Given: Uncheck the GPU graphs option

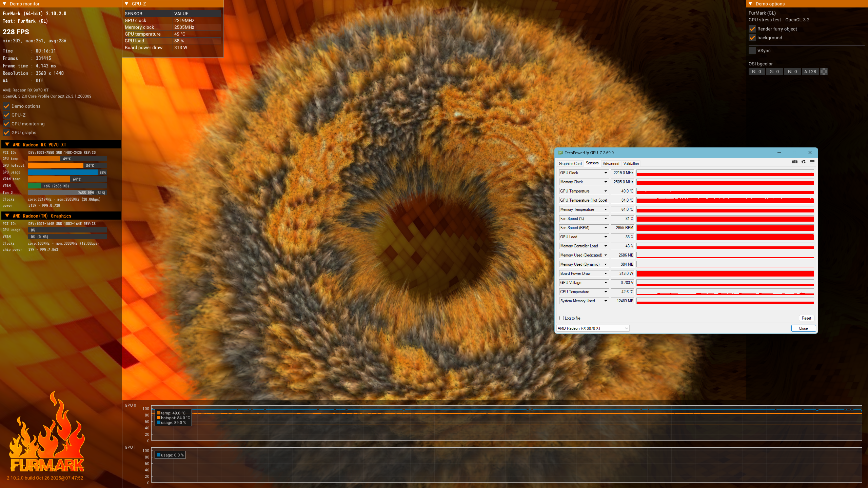Looking at the screenshot, I should [x=6, y=133].
